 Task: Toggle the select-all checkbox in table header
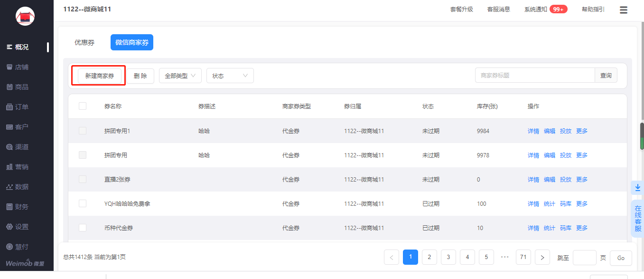tap(83, 106)
